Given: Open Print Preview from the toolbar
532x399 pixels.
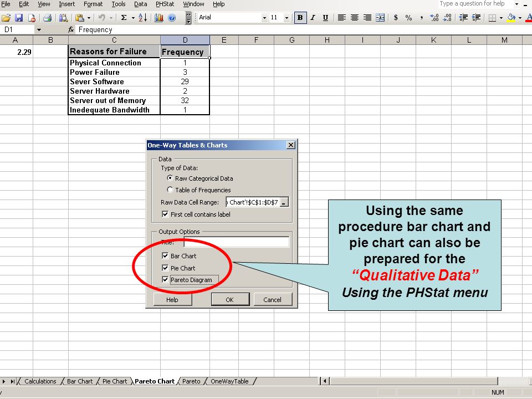Looking at the screenshot, I should point(63,18).
